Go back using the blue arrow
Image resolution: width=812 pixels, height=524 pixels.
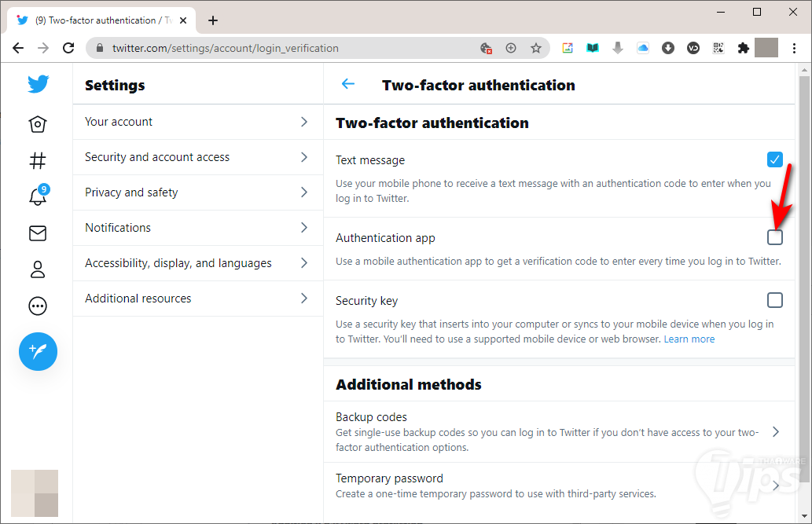tap(348, 85)
